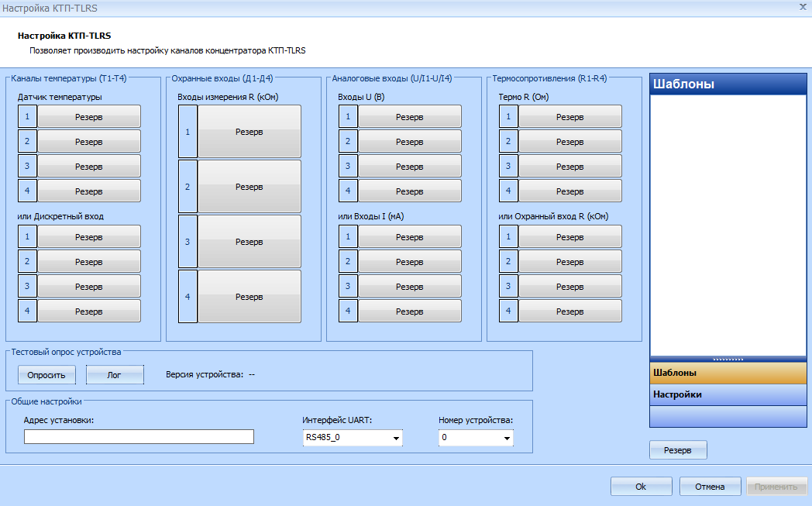This screenshot has height=506, width=812.
Task: Click Резерв for security input R channel 2
Action: (x=249, y=187)
